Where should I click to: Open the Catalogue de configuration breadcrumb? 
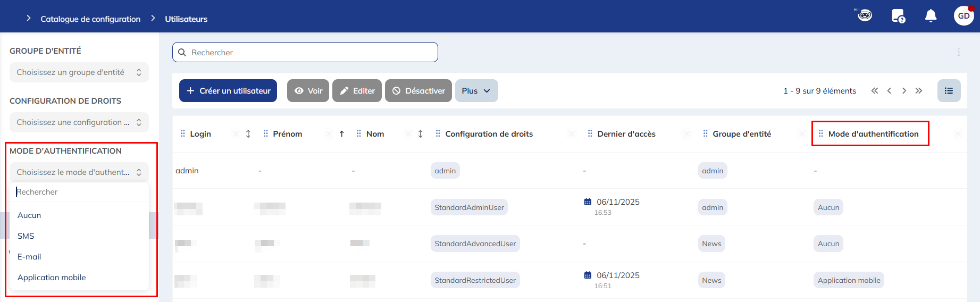90,19
